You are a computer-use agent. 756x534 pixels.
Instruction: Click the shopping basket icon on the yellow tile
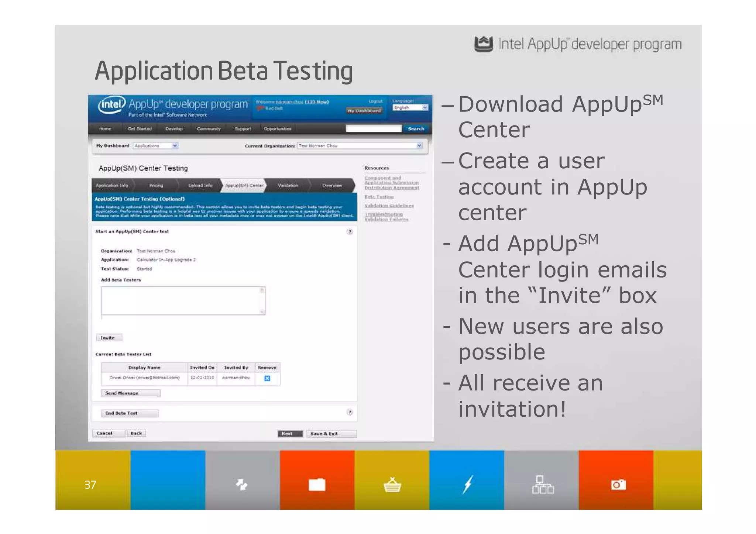tap(392, 485)
